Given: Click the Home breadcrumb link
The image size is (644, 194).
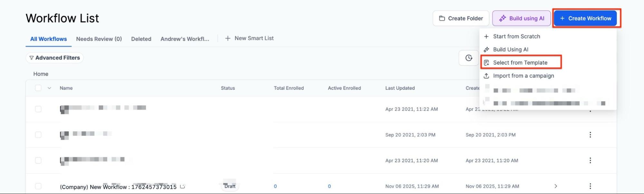Looking at the screenshot, I should click(41, 74).
